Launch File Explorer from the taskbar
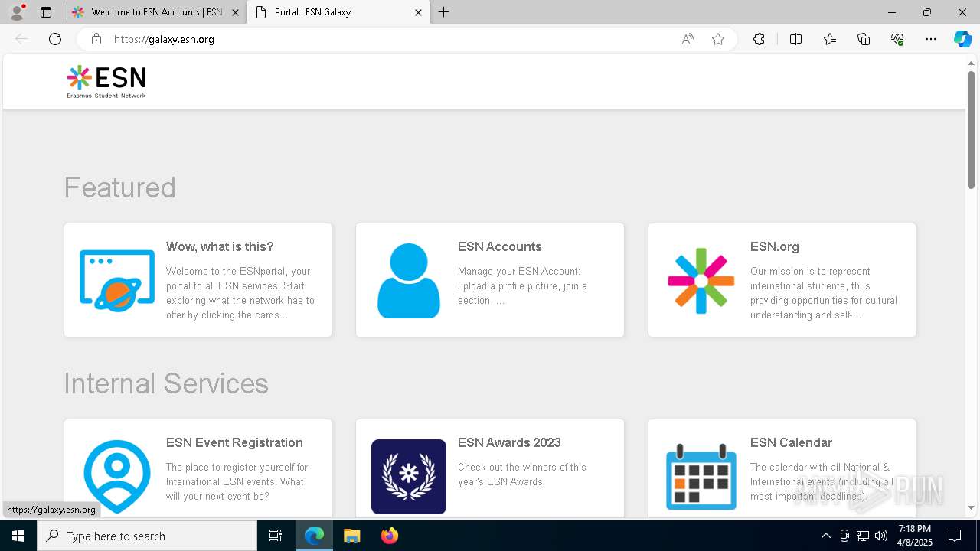 coord(352,536)
